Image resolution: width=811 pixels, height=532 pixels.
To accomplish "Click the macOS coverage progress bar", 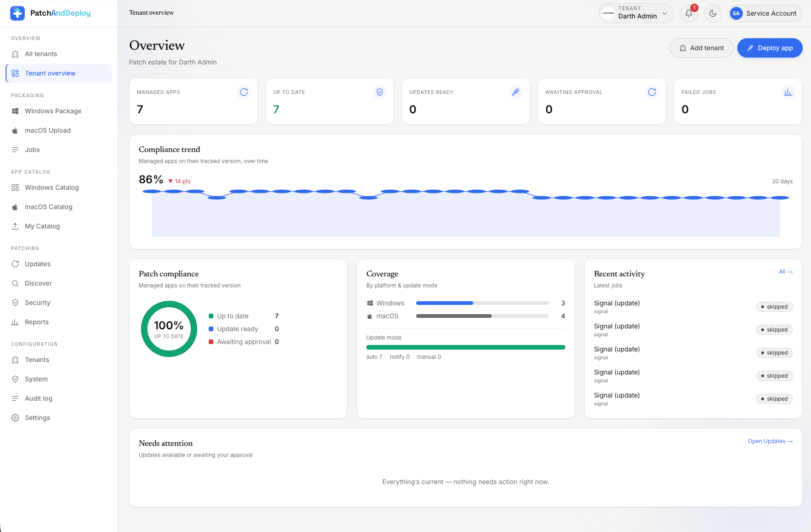I will click(482, 316).
